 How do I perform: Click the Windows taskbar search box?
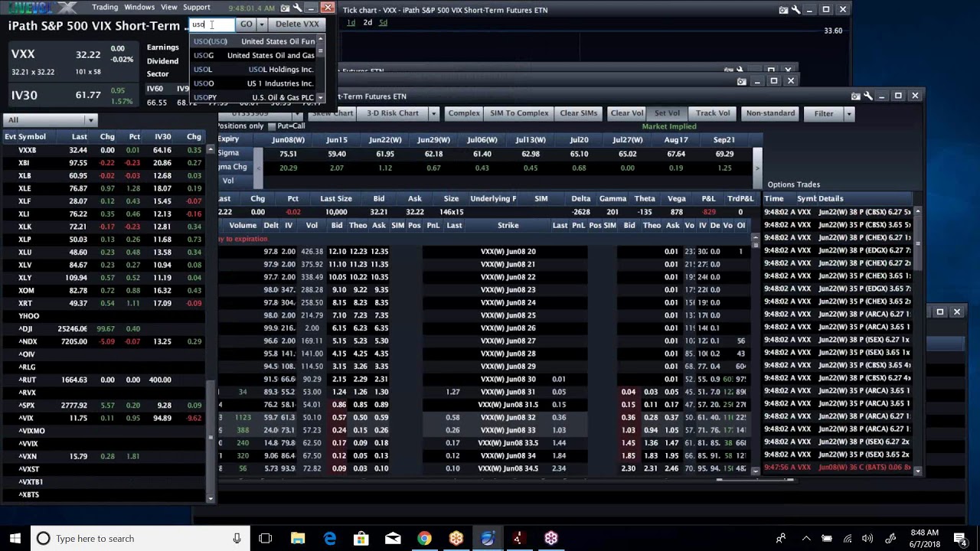(140, 538)
